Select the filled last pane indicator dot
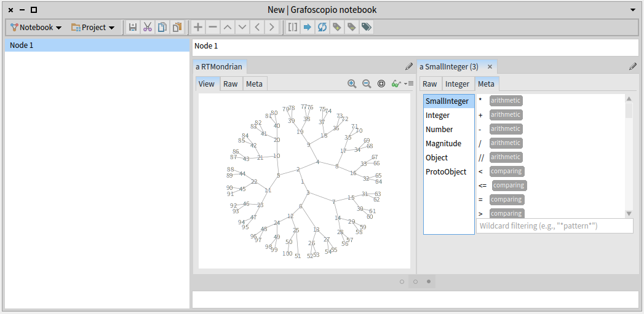 (429, 281)
